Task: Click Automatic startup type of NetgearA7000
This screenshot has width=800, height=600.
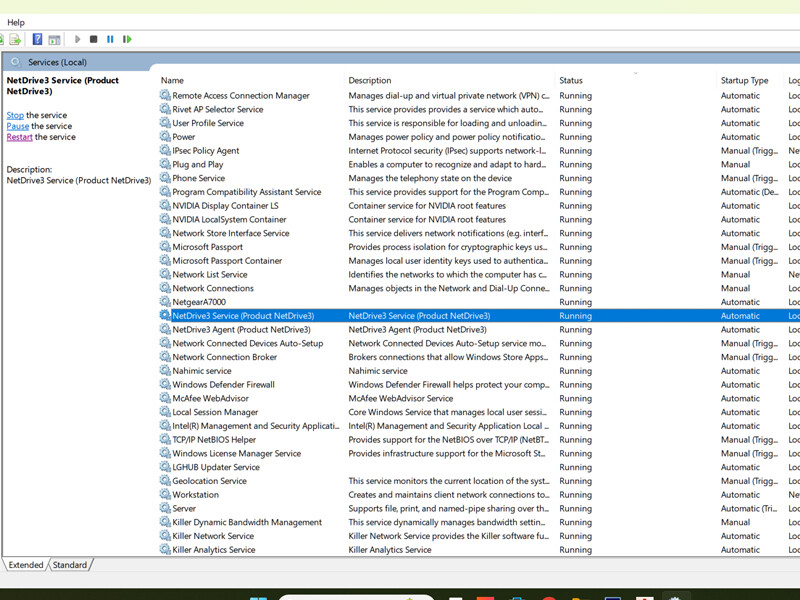Action: pos(740,302)
